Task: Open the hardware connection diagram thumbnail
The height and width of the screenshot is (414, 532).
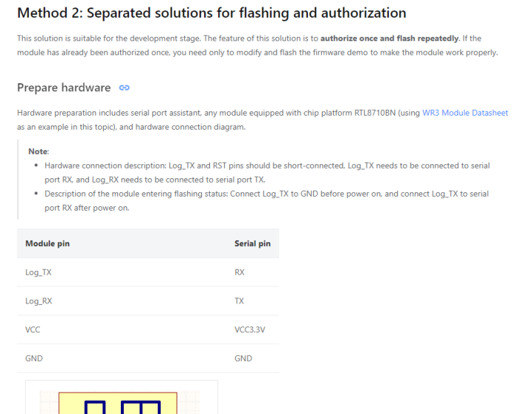Action: pos(122,397)
